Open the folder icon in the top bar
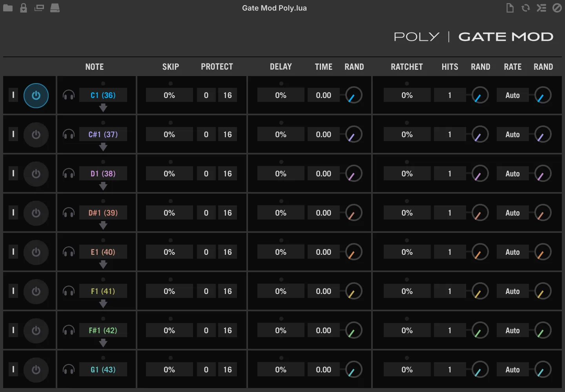The width and height of the screenshot is (565, 392). [x=8, y=8]
